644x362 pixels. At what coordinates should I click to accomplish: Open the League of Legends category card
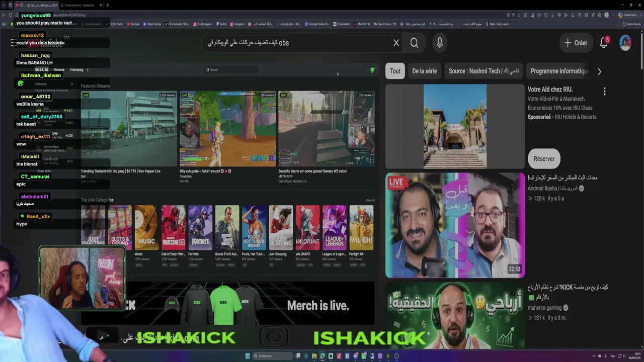coord(335,228)
